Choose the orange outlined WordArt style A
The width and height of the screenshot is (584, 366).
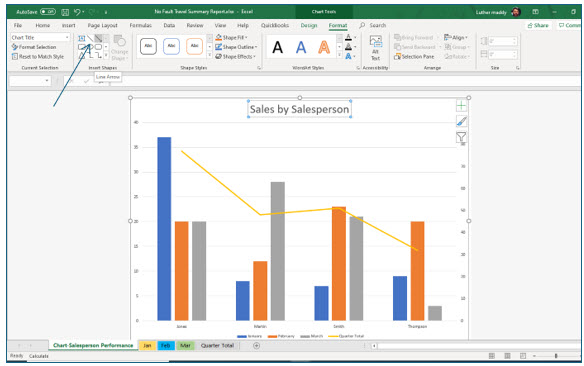coord(324,47)
